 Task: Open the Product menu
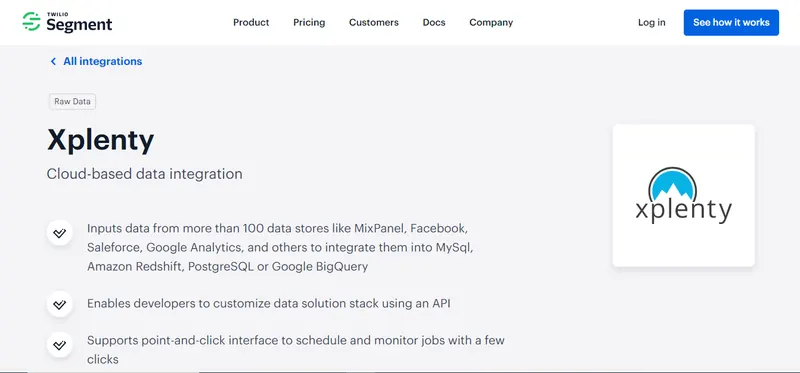(x=251, y=22)
